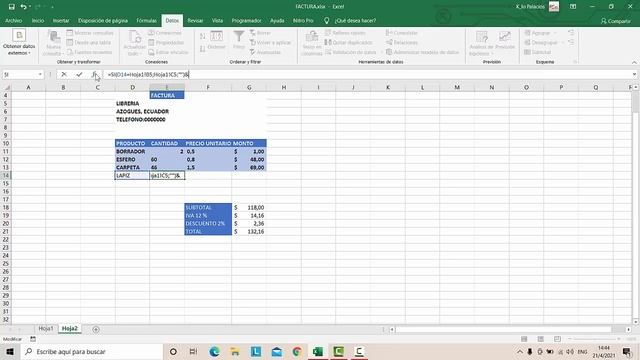This screenshot has height=360, width=640.
Task: Open the Archivo tab
Action: [x=13, y=20]
